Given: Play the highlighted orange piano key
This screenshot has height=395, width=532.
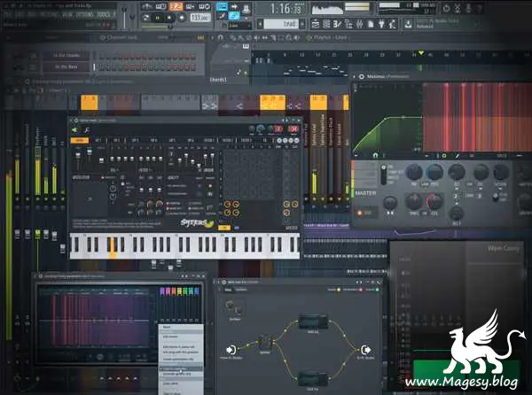Looking at the screenshot, I should (x=113, y=249).
